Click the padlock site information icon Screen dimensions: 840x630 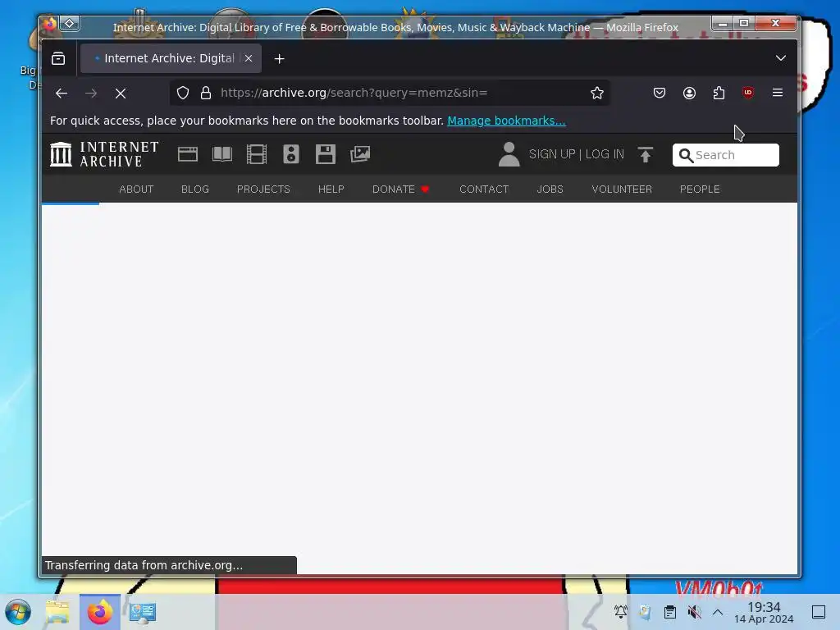[x=206, y=93]
